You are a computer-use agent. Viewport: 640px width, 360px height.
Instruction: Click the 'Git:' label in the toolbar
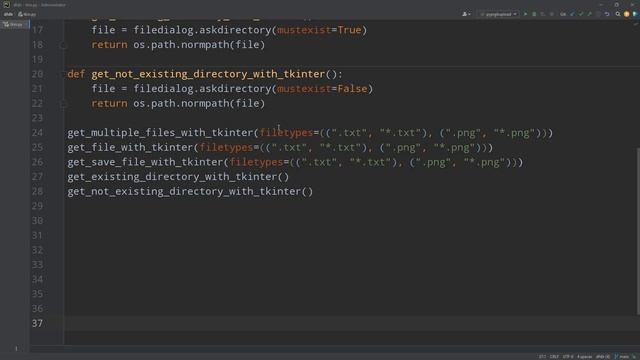point(563,14)
